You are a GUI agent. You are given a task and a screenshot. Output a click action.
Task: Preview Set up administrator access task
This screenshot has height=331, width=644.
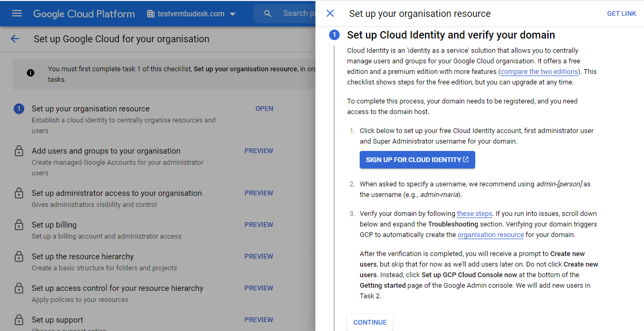[258, 193]
